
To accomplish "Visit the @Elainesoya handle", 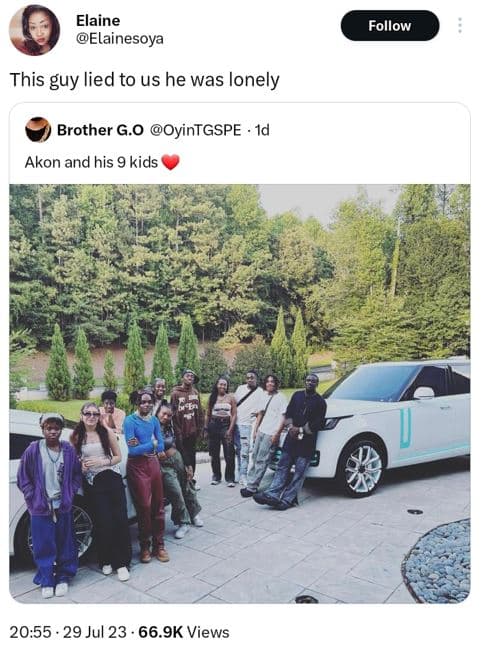I will click(x=120, y=39).
